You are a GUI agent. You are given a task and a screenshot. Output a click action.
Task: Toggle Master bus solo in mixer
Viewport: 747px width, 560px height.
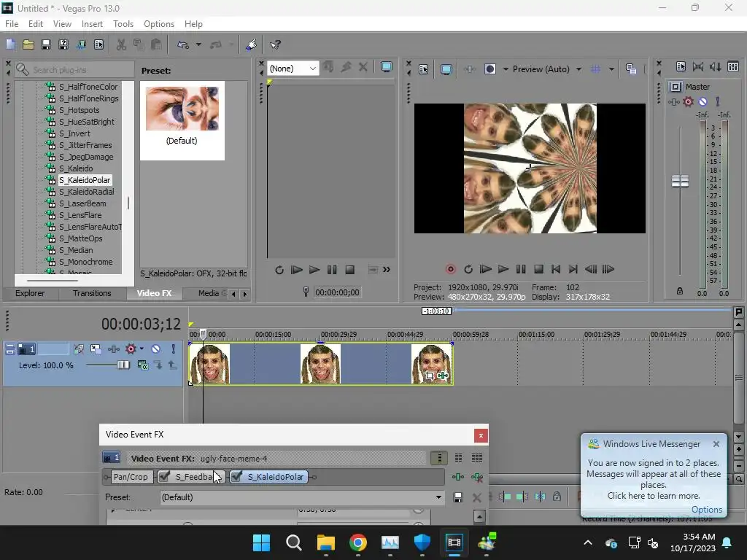pos(718,101)
